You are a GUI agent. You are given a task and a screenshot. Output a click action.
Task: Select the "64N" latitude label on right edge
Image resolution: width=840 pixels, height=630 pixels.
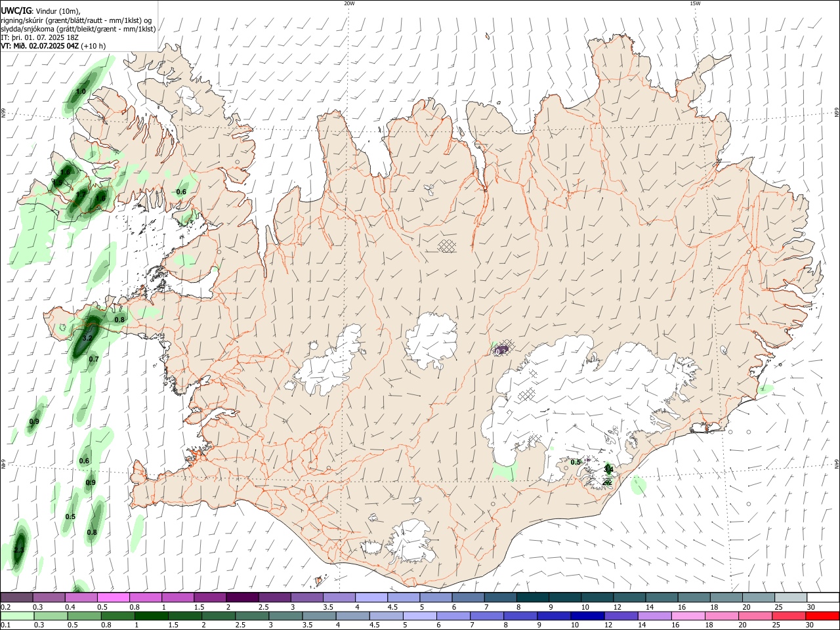coord(837,463)
